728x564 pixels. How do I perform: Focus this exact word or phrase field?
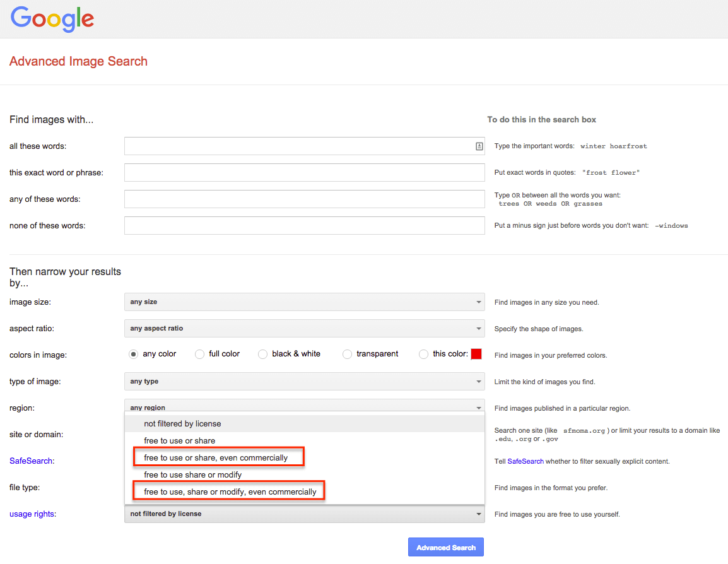point(305,173)
